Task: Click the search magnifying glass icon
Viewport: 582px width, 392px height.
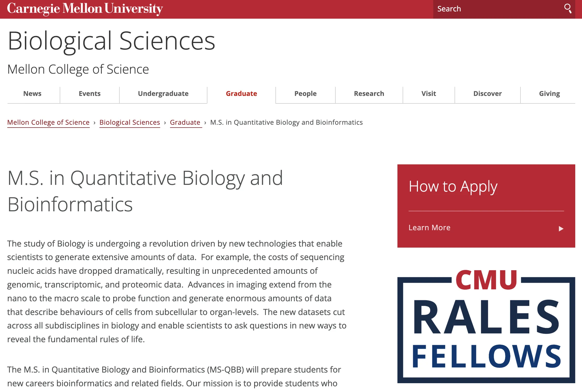Action: [568, 9]
